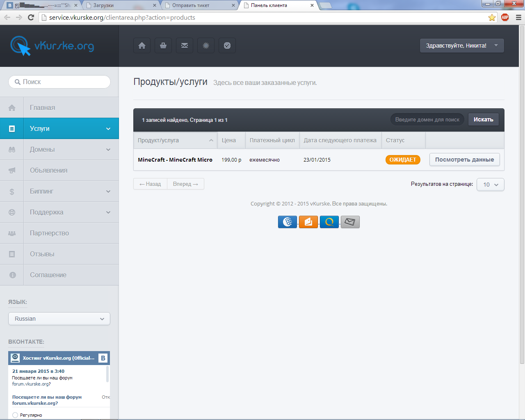Click the Введите домен для поиск field
Screen dimensions: 525x420
coord(427,119)
